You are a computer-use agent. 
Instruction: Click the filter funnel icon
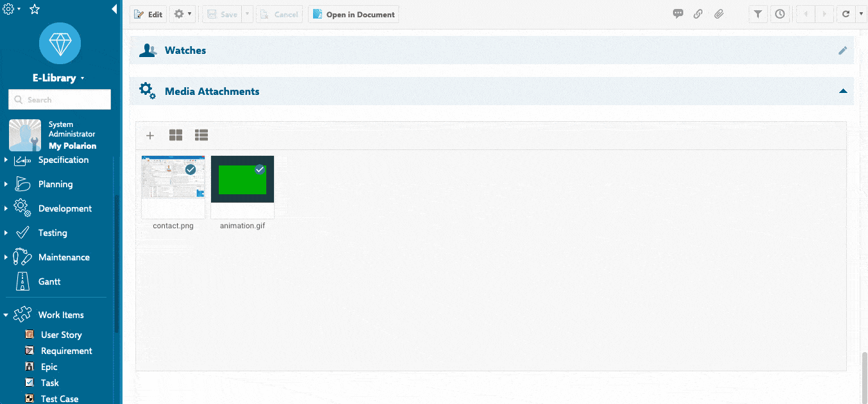tap(758, 14)
